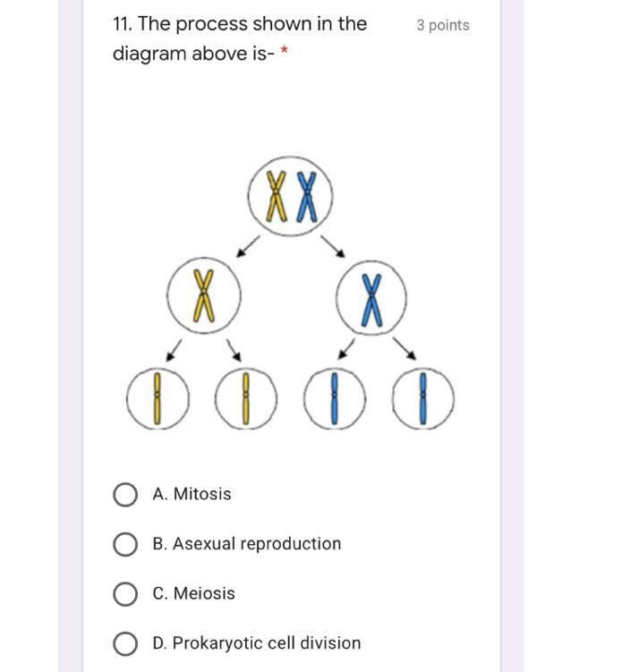Click the 'C. Meiosis' answer label text
This screenshot has height=672, width=630.
point(194,593)
